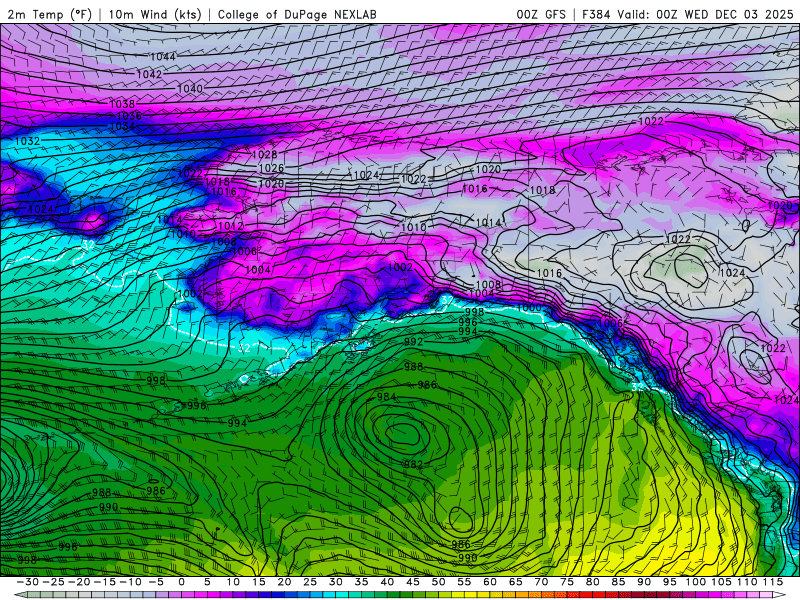The width and height of the screenshot is (800, 600).
Task: Select the 984 pressure label near low center
Action: (x=386, y=396)
